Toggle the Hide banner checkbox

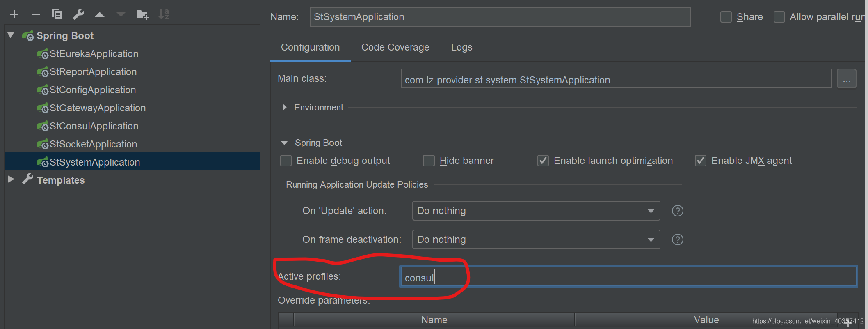point(429,161)
